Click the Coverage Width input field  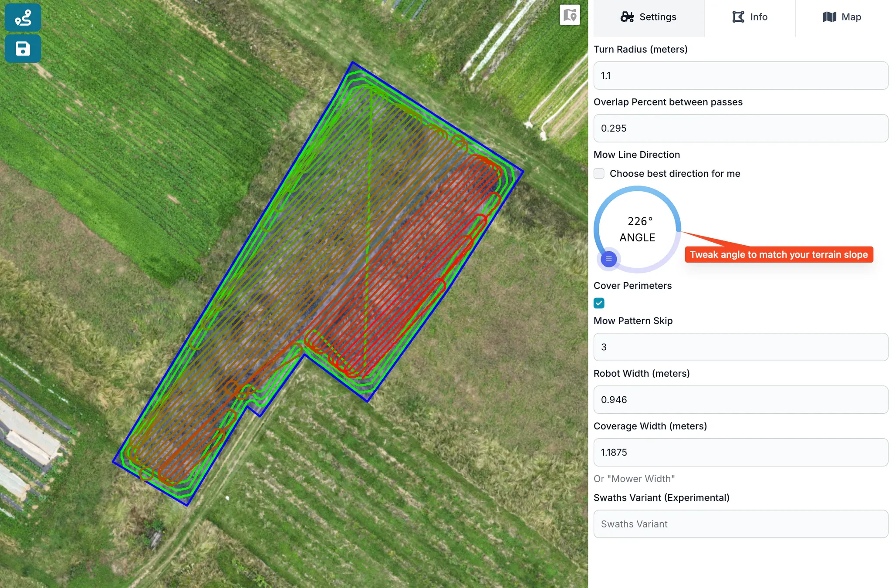click(x=740, y=453)
